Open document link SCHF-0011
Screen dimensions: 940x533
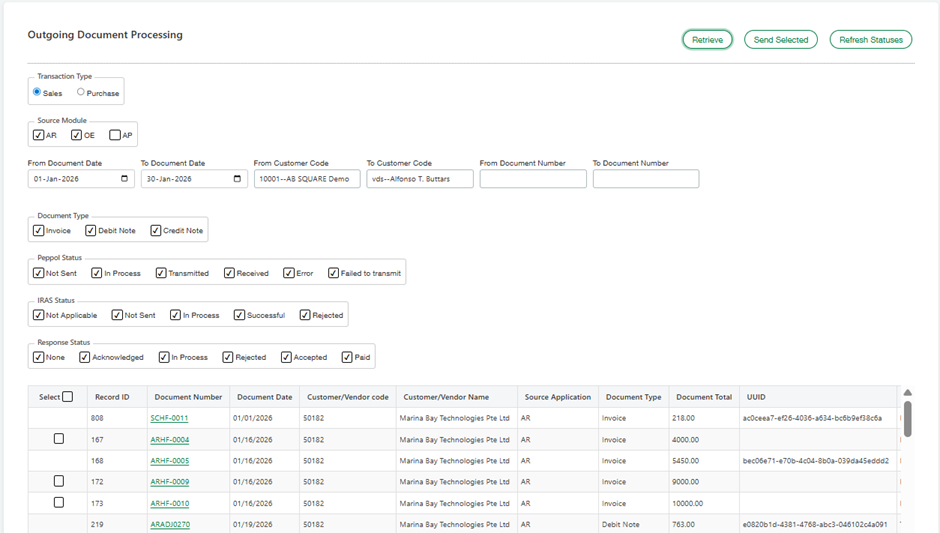(x=169, y=418)
